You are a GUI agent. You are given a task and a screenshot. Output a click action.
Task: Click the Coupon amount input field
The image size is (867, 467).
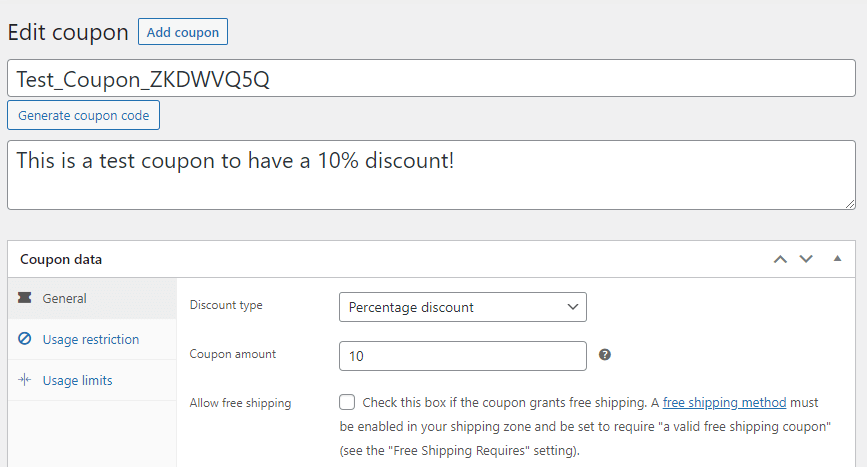point(463,356)
